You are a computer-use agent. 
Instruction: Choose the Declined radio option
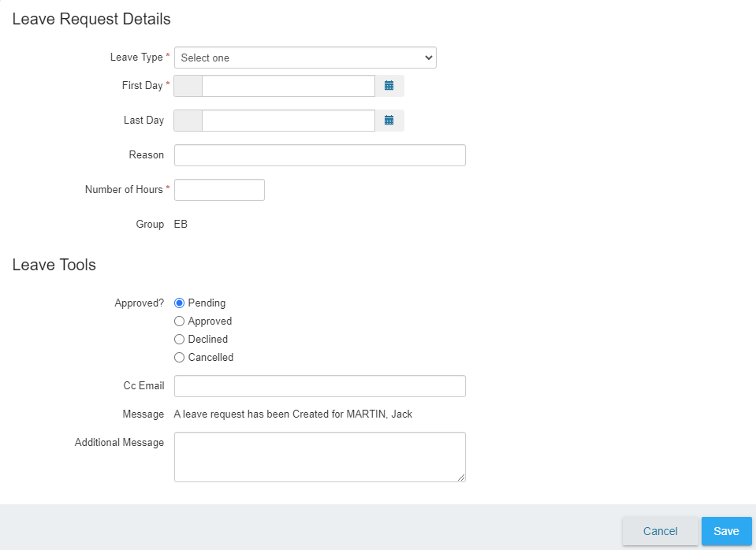(180, 340)
